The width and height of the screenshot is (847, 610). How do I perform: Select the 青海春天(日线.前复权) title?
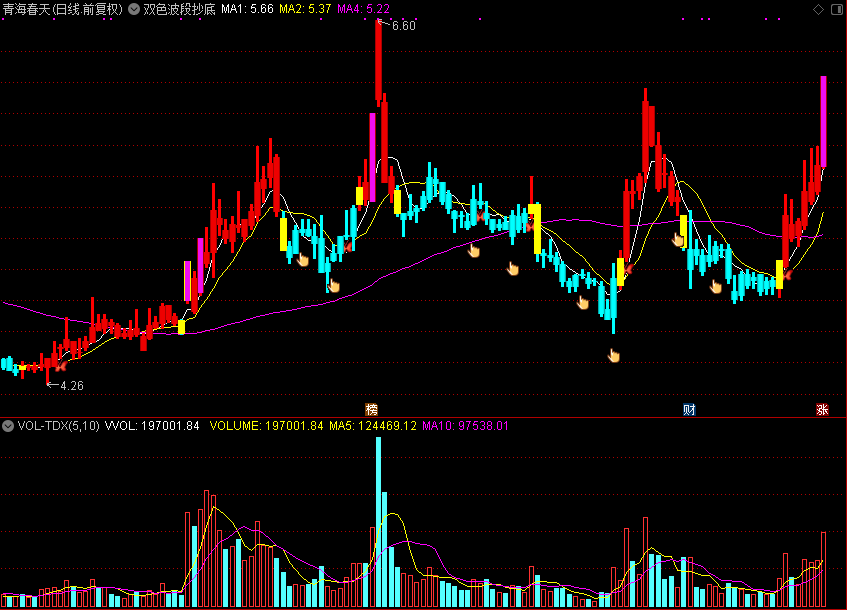[x=63, y=9]
